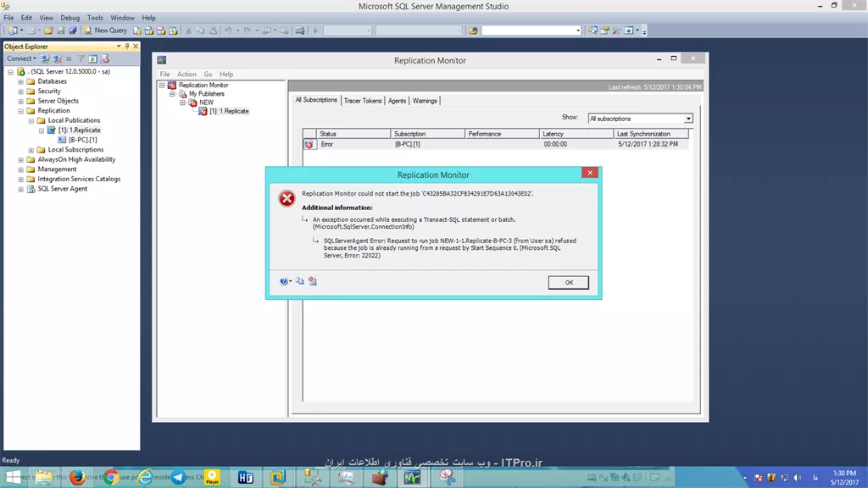Screen dimensions: 868x488
Task: Open Replication Monitor Go menu
Action: point(208,75)
